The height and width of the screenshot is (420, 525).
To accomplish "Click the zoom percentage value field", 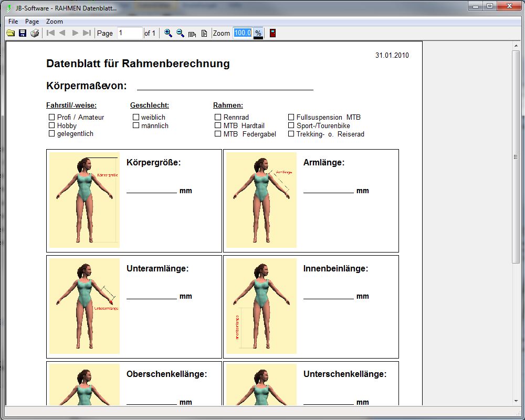I will 242,33.
